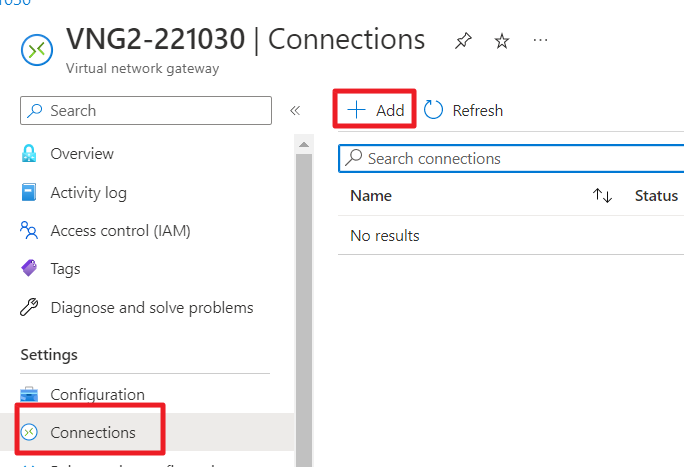Open Configuration settings
Screen dimensions: 684x467
[x=97, y=394]
